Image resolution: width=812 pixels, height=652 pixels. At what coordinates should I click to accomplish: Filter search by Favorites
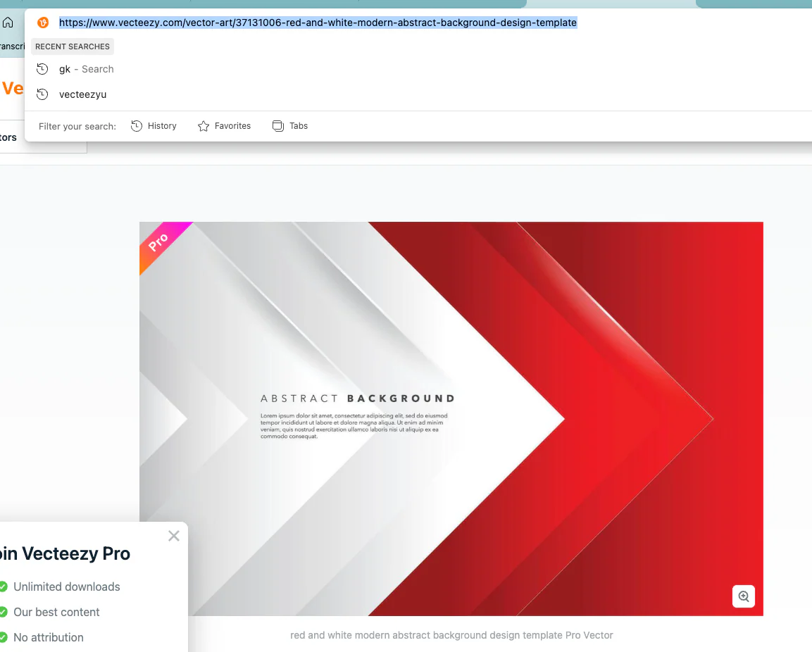click(x=224, y=126)
